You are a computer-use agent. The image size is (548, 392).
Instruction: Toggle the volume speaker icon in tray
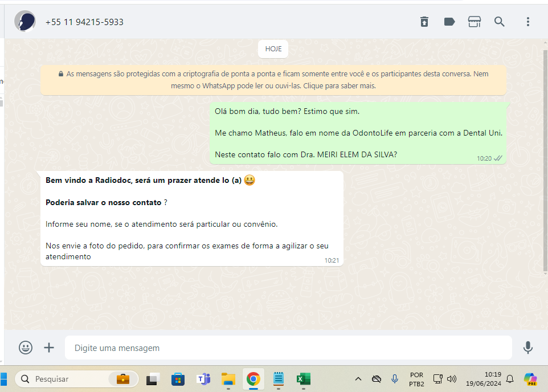click(452, 379)
